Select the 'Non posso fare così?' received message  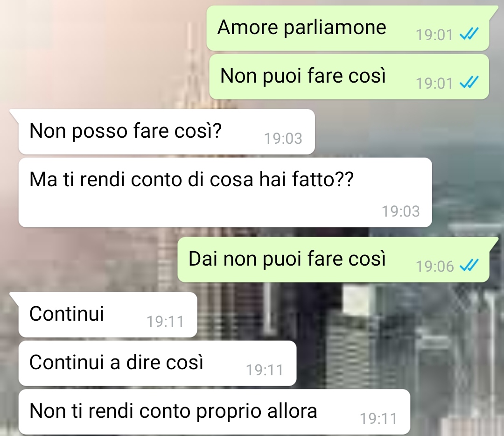coord(167,132)
